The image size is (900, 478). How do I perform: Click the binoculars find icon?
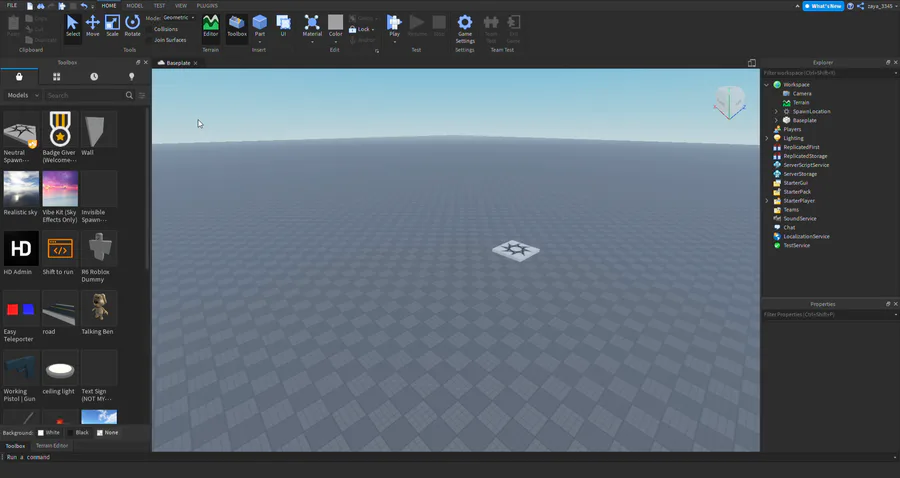click(41, 6)
